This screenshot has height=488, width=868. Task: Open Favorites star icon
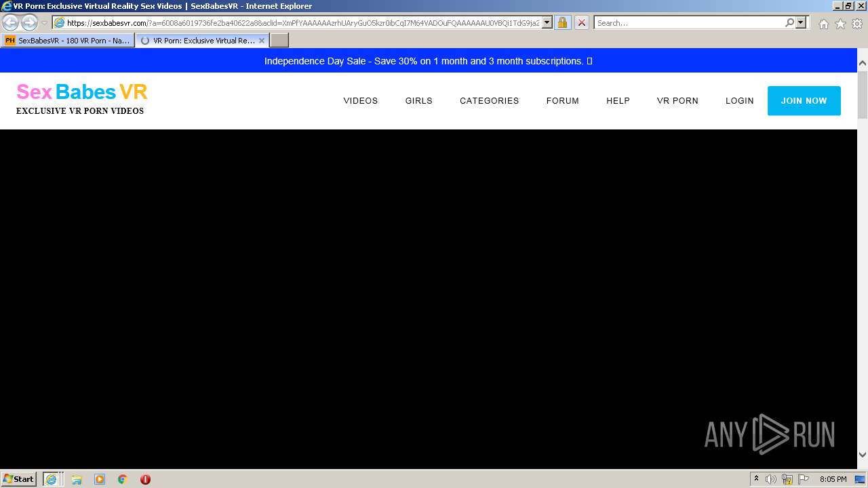(x=840, y=24)
